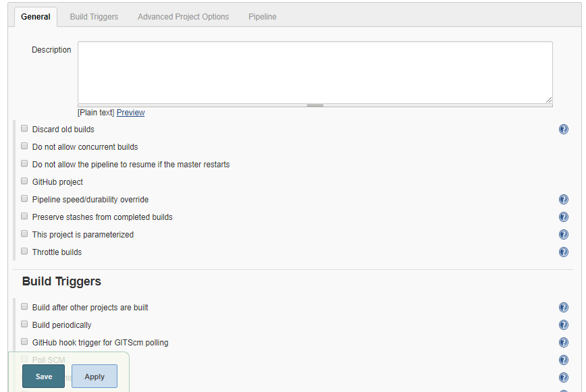Open the description Preview link
The image size is (586, 392).
click(x=130, y=112)
